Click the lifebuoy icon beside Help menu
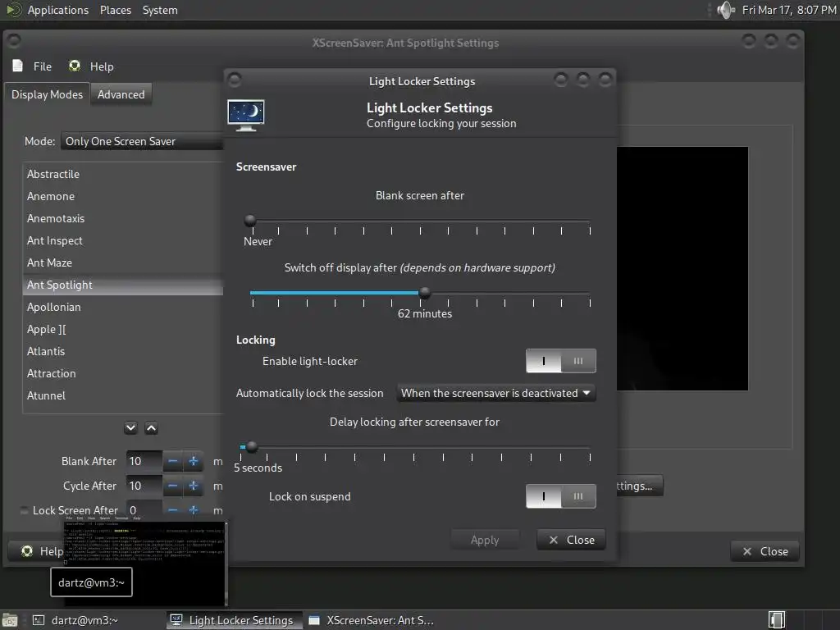840x630 pixels. pyautogui.click(x=75, y=66)
